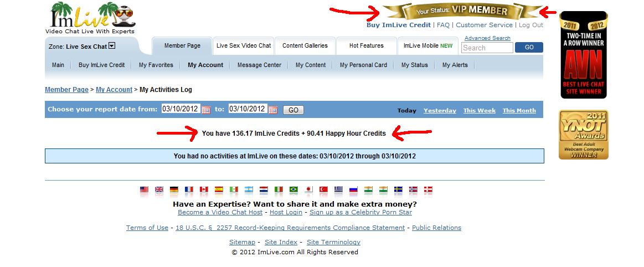Open the Message Center submenu item

[260, 65]
